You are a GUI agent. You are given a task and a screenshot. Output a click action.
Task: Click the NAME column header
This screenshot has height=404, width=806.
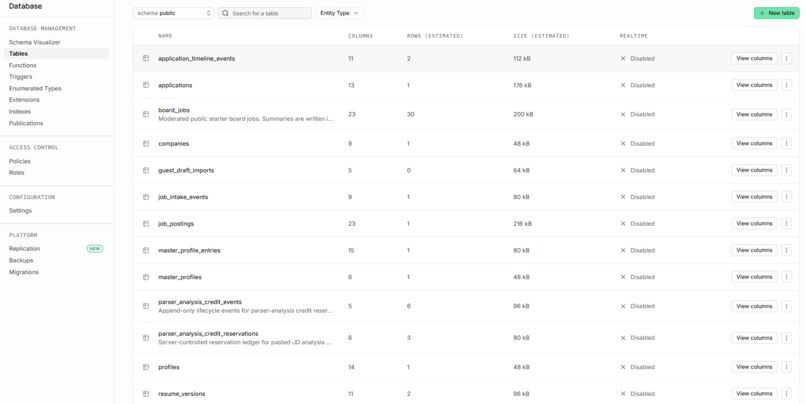165,36
